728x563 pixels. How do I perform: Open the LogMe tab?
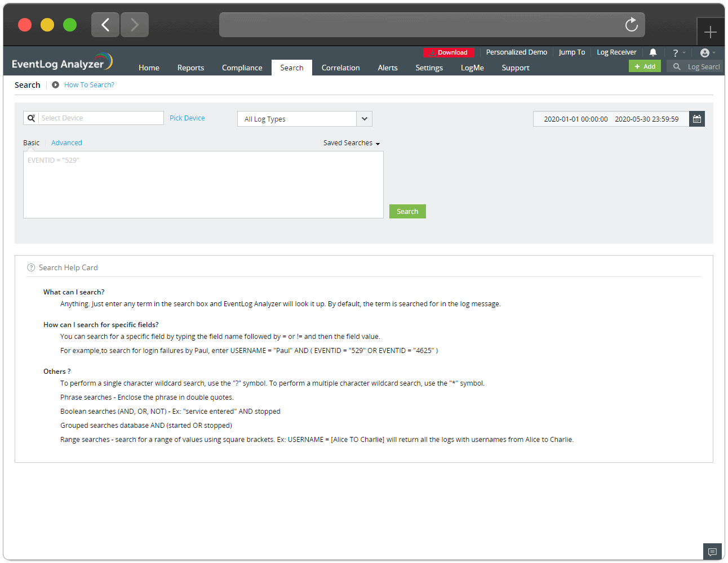pos(472,68)
